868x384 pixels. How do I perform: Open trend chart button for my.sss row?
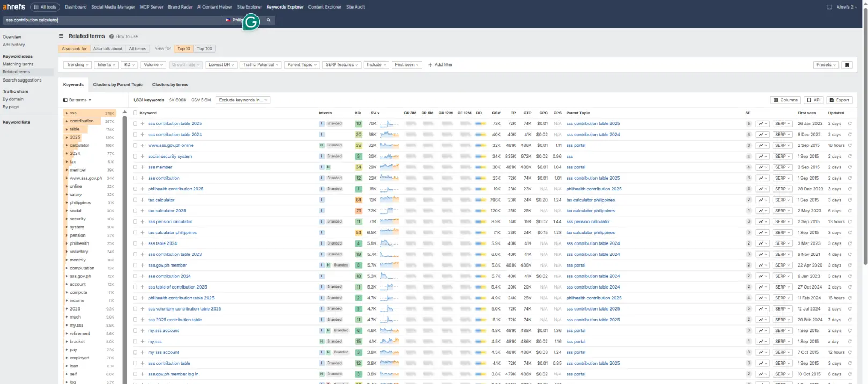762,342
